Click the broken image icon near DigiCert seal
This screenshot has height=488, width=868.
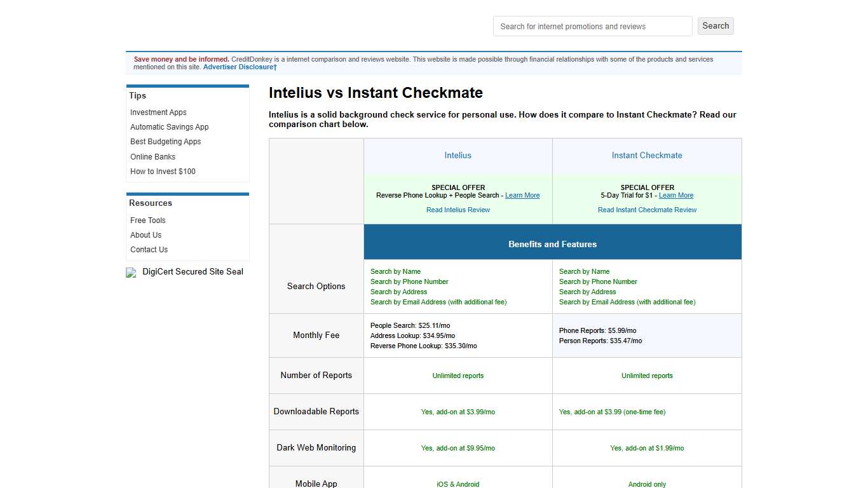tap(130, 273)
